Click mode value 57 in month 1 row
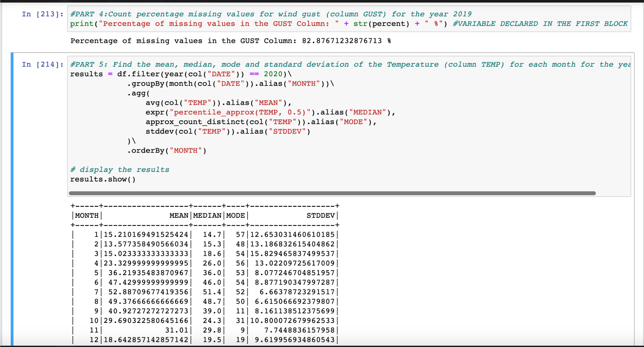644x347 pixels. 240,235
